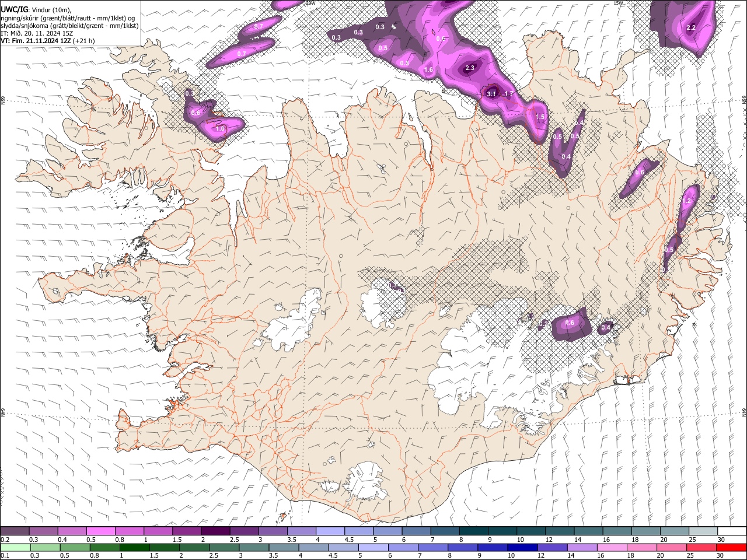Click the 'VT: Fim. 21.11.2024 12Z (+21 h)' line
Screen dimensions: 747x560
tap(48, 41)
